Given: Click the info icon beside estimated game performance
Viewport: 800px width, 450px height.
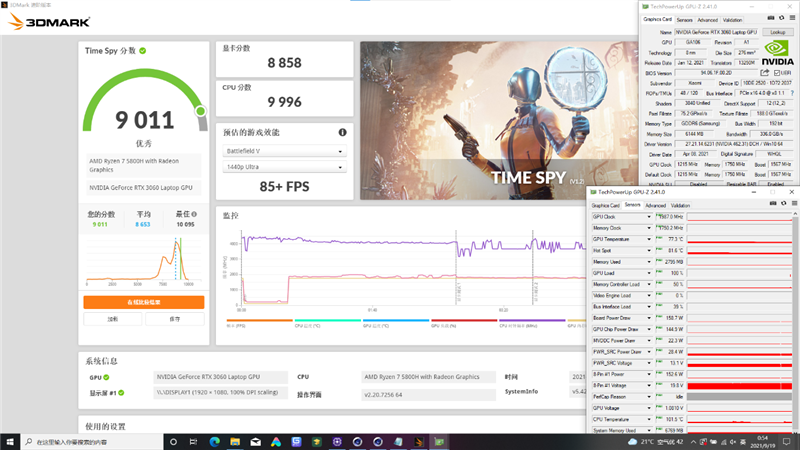Looking at the screenshot, I should [x=342, y=132].
